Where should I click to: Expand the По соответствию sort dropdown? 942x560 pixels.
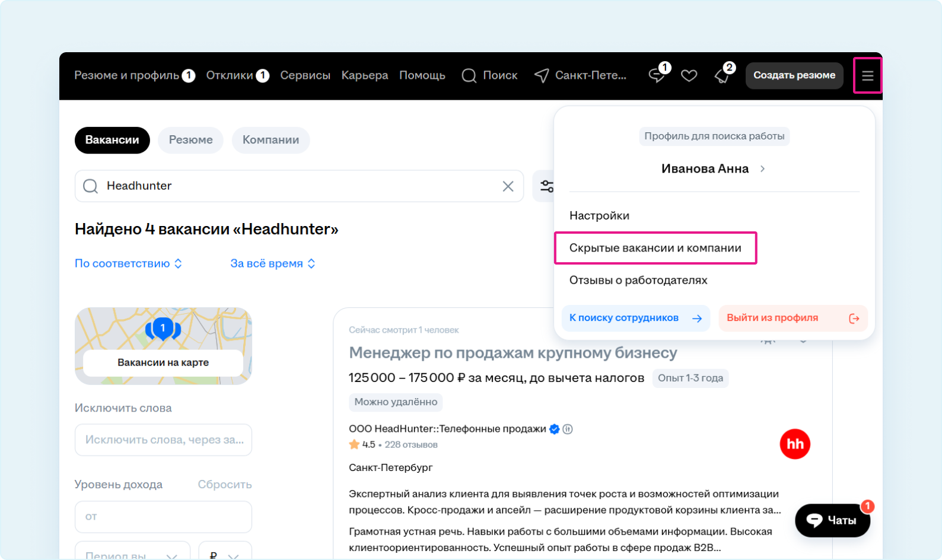click(x=128, y=263)
